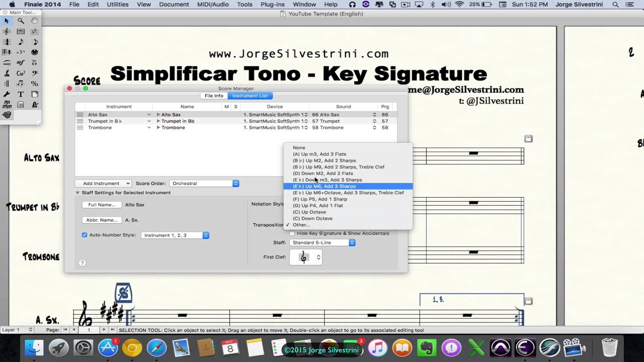The width and height of the screenshot is (644, 362).
Task: Select the MIDI tool
Action: pyautogui.click(x=35, y=52)
